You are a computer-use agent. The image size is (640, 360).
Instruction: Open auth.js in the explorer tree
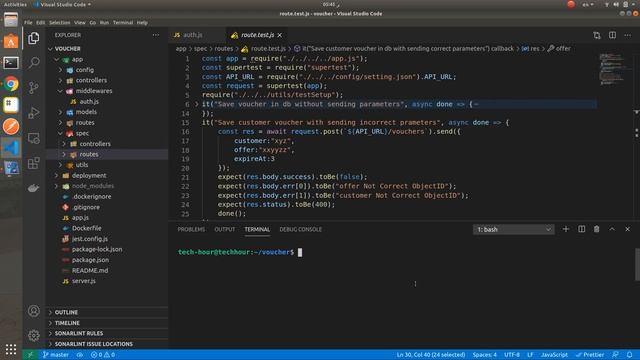pyautogui.click(x=89, y=102)
